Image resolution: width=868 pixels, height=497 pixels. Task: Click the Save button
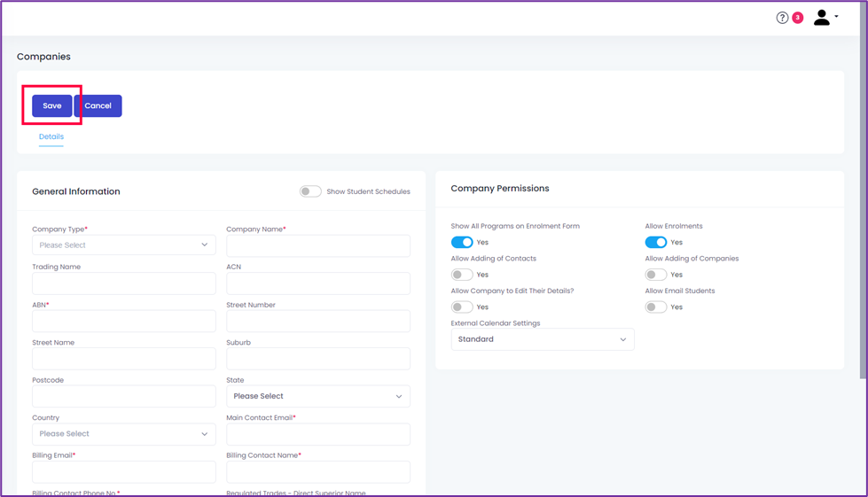(52, 105)
